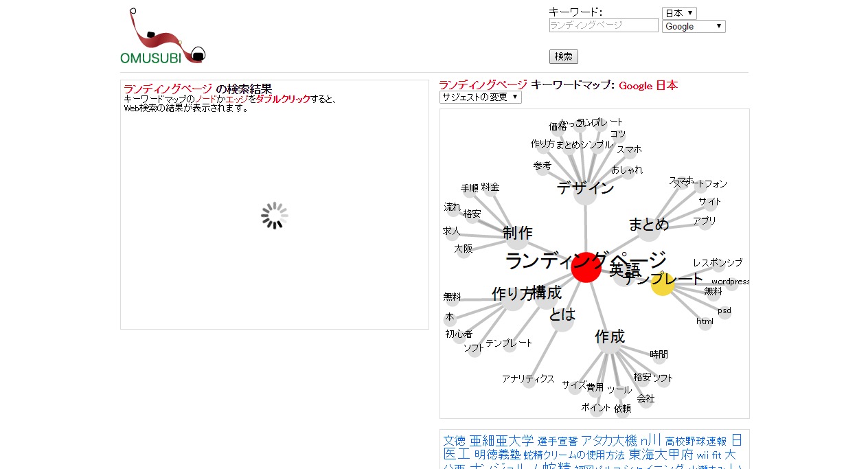The width and height of the screenshot is (868, 469).
Task: Click the yellow テンプレート node
Action: 662,284
